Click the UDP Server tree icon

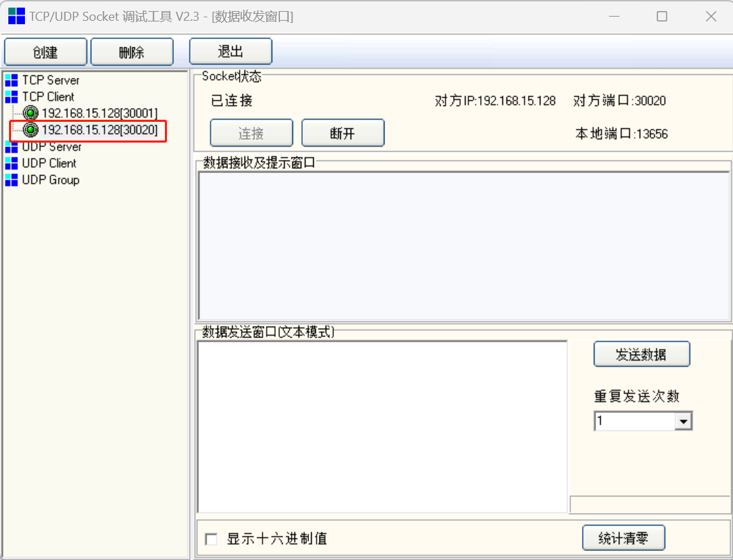[11, 147]
